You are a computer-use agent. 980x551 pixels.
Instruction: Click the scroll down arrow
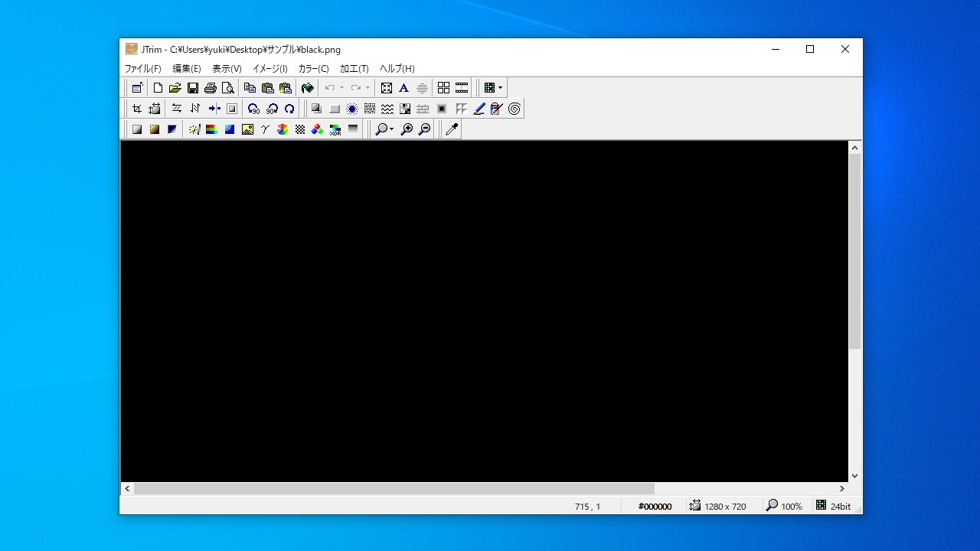(x=855, y=476)
